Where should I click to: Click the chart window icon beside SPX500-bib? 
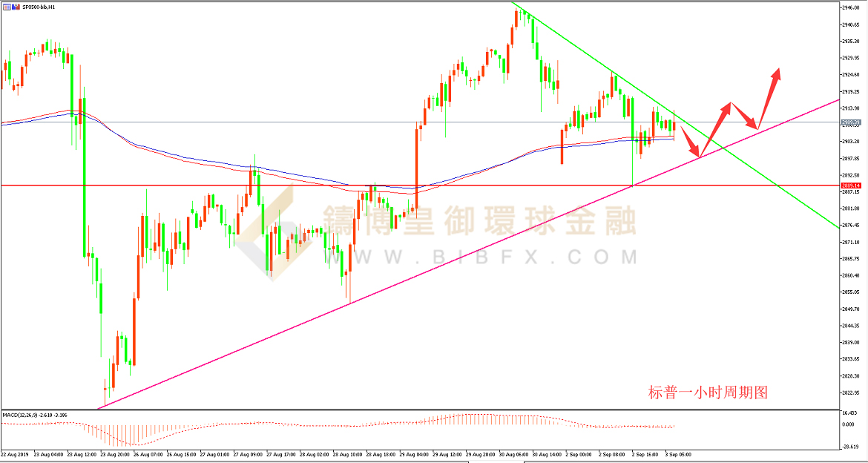click(x=6, y=6)
